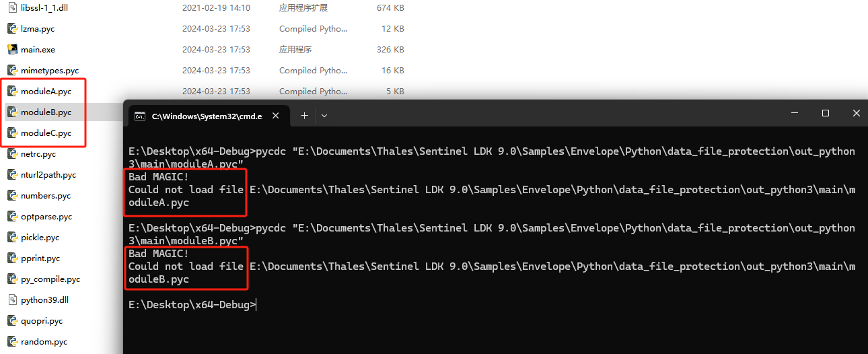Click the cmd.exe tab terminal icon
Image resolution: width=868 pixels, height=354 pixels.
click(140, 116)
